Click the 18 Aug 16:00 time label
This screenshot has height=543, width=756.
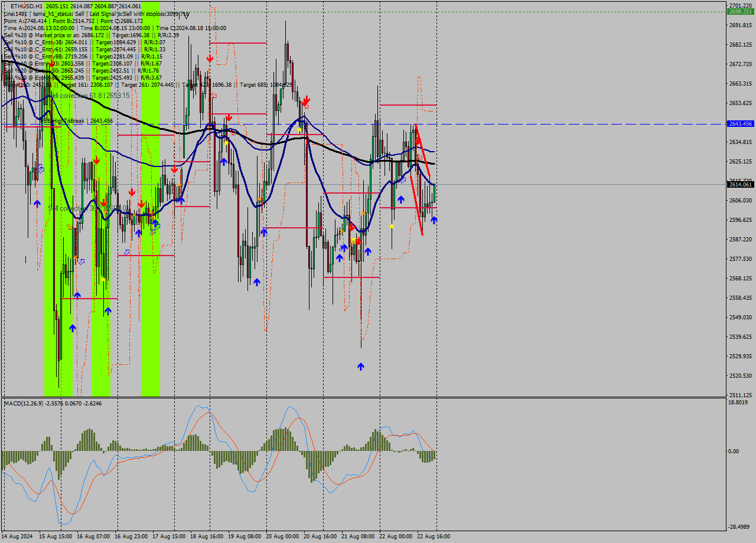pos(207,537)
